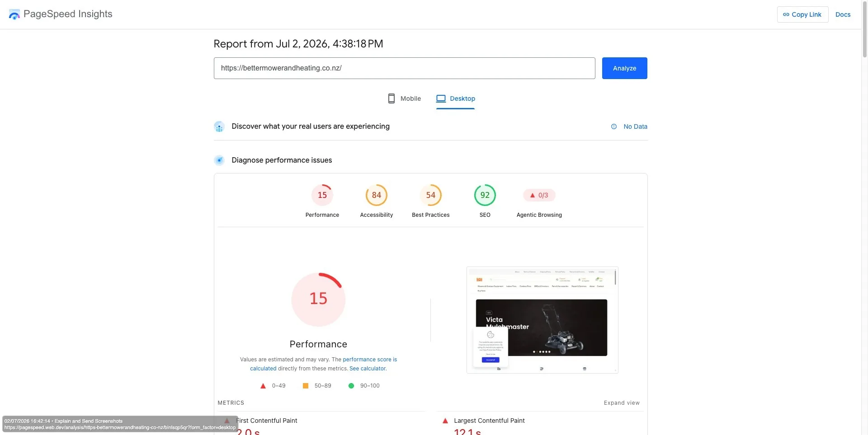
Task: Switch to the Mobile tab
Action: pos(405,98)
